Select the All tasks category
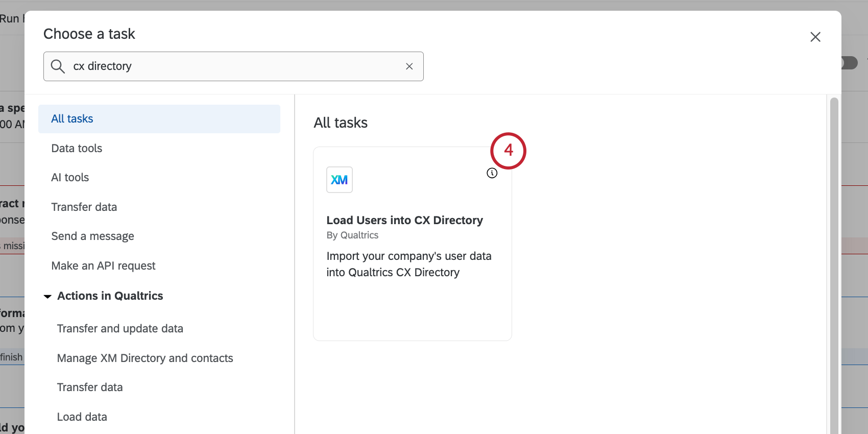 [x=72, y=119]
